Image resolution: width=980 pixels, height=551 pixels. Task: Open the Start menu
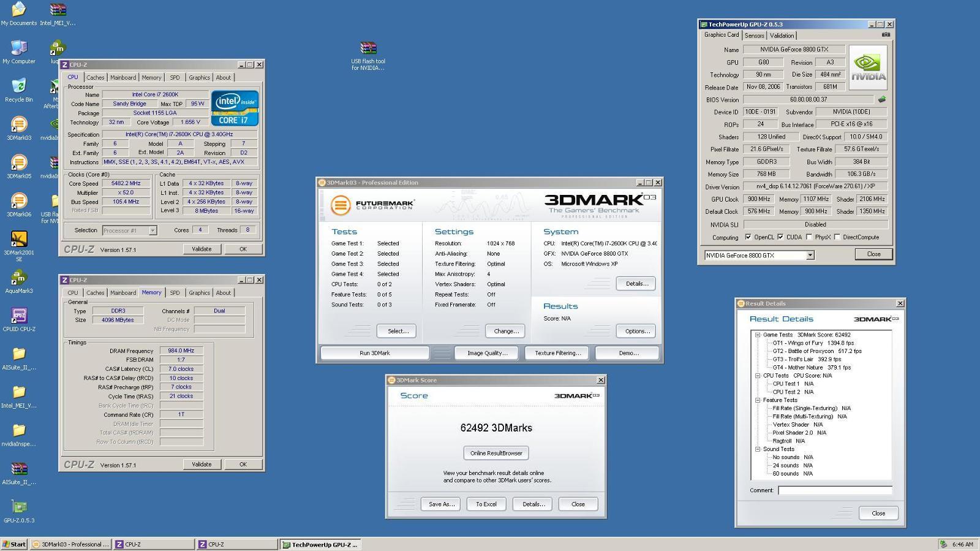(x=14, y=544)
